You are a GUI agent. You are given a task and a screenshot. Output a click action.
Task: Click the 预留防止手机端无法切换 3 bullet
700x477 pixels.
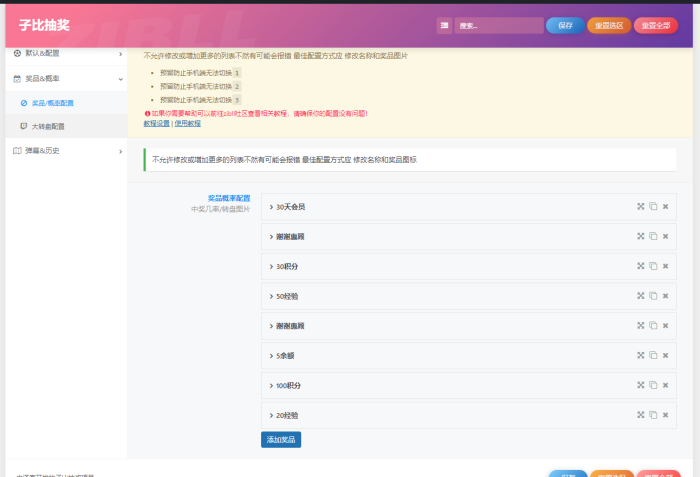(200, 100)
